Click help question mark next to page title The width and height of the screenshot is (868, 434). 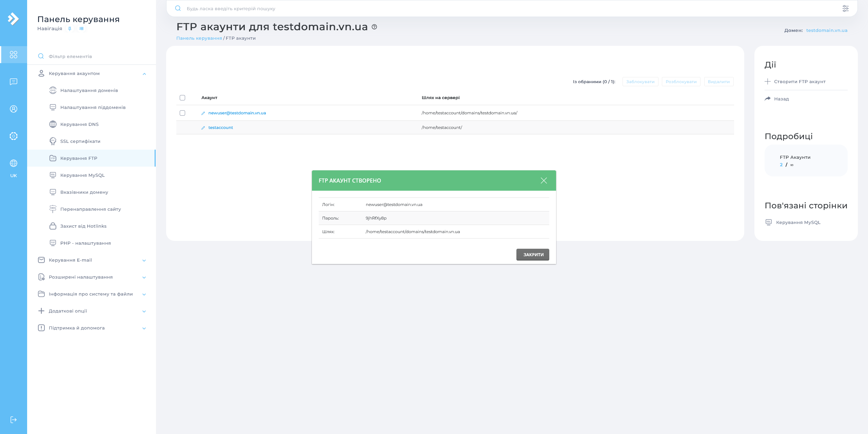[374, 27]
